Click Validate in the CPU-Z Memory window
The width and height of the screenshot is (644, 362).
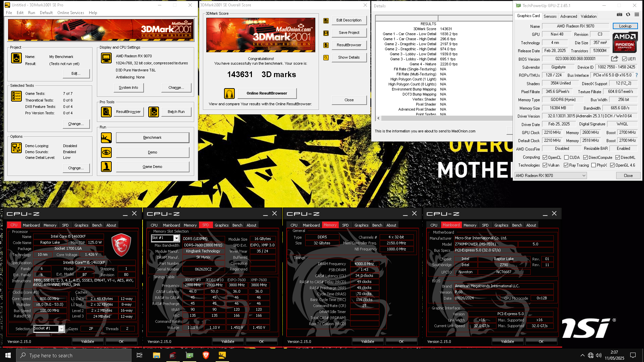tap(368, 342)
